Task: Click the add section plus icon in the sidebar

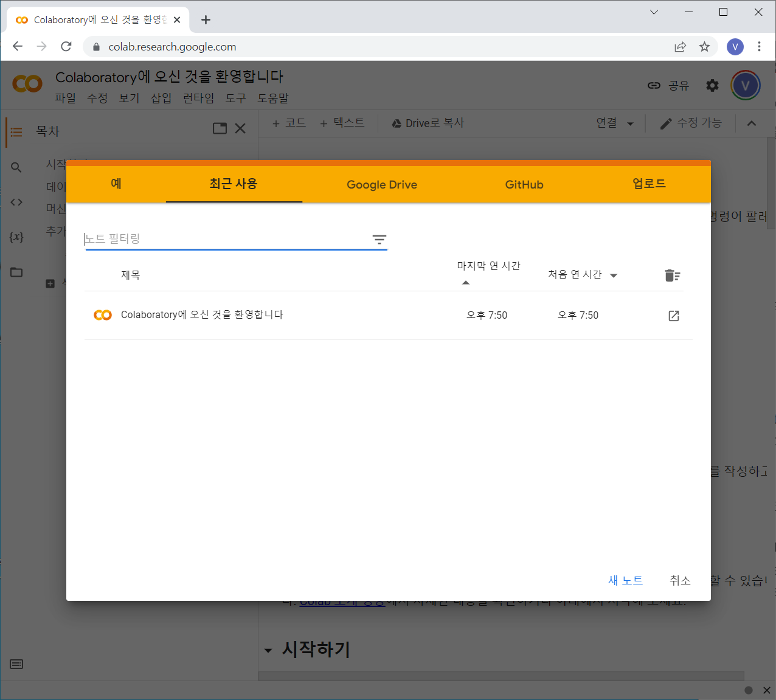Action: (50, 283)
